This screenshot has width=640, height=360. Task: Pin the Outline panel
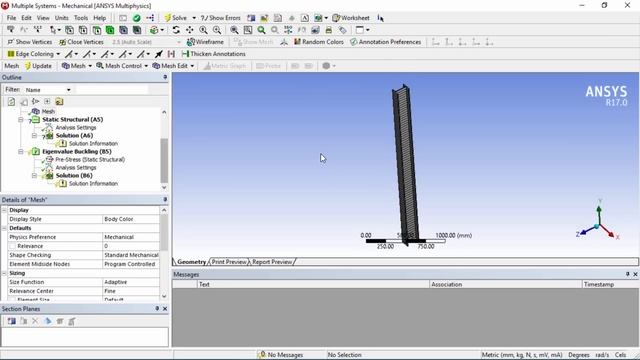click(x=165, y=77)
